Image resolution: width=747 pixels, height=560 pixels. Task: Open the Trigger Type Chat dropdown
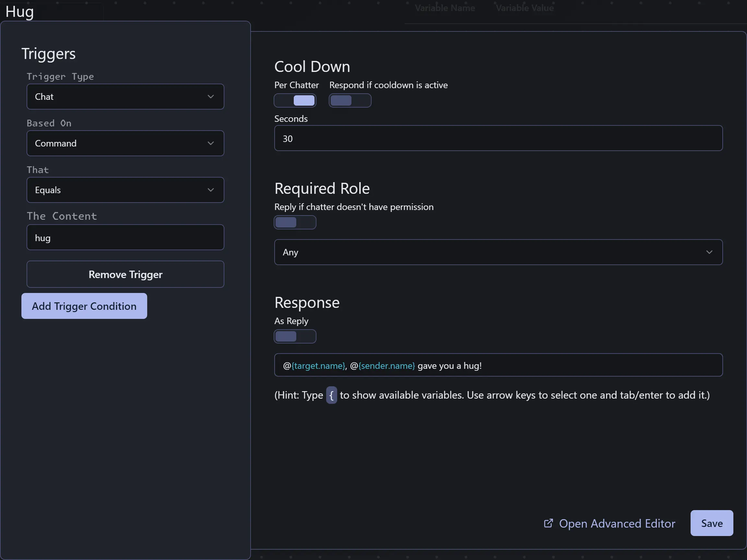pos(125,97)
